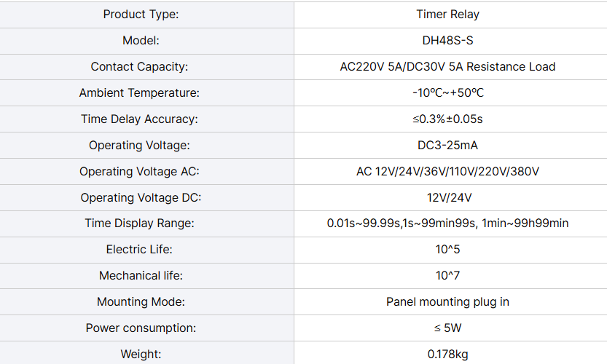This screenshot has height=364, width=607.
Task: Click the model number DH48S-S
Action: (x=448, y=41)
